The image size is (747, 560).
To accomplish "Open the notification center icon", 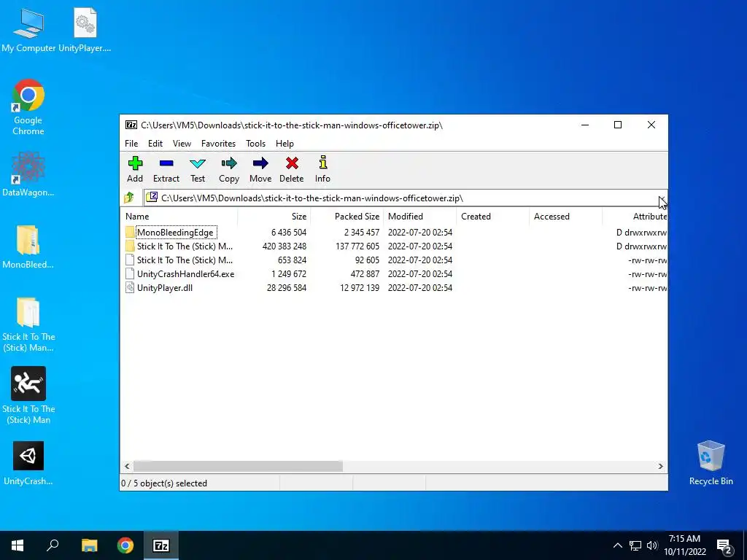I will click(724, 545).
